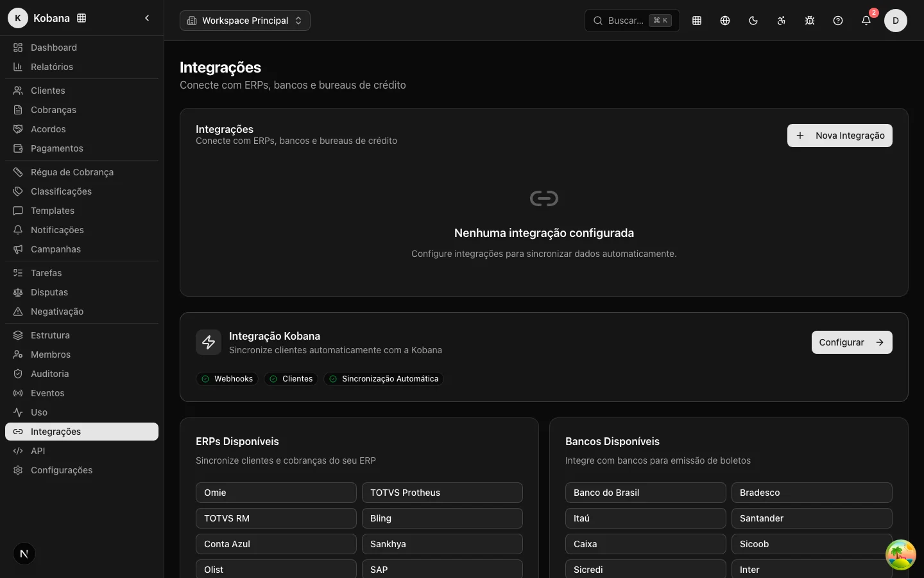Select the TOTVS RM ERP
Image resolution: width=924 pixels, height=578 pixels.
pos(276,518)
